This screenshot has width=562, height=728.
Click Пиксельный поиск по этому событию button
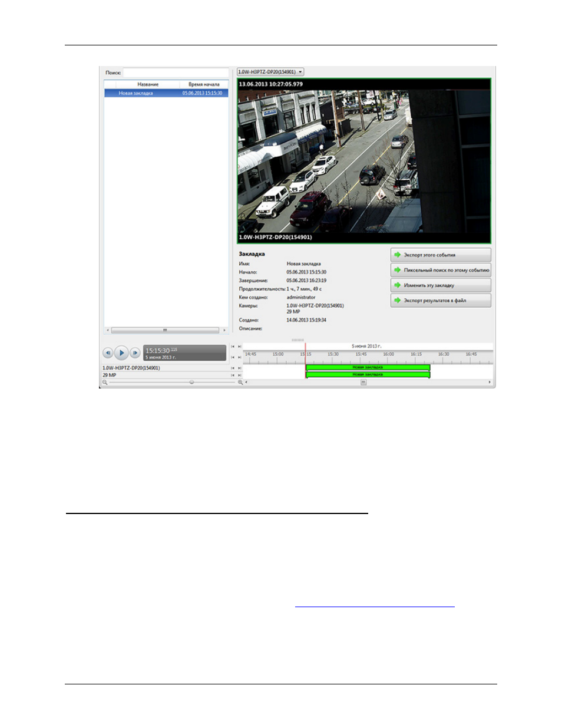tap(441, 270)
